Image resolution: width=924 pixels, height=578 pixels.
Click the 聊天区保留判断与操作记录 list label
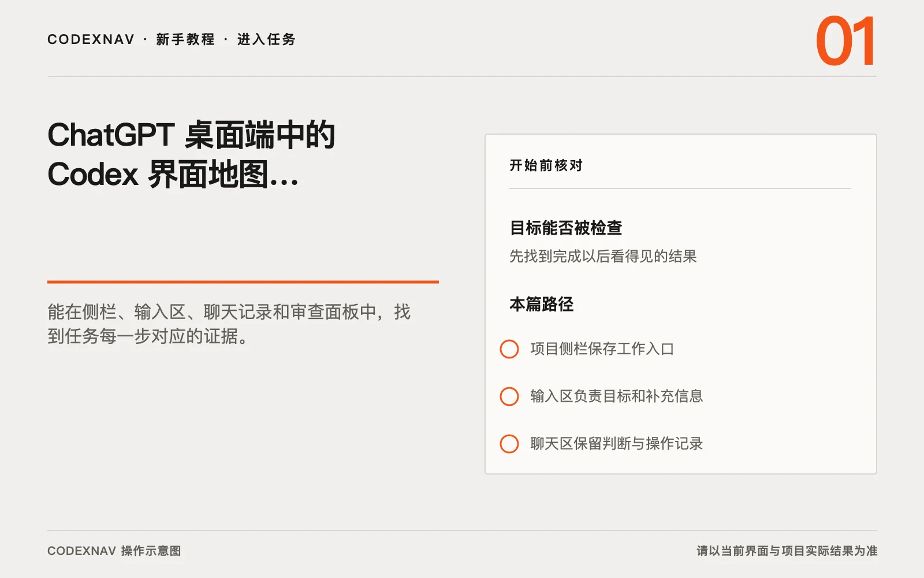pyautogui.click(x=617, y=444)
